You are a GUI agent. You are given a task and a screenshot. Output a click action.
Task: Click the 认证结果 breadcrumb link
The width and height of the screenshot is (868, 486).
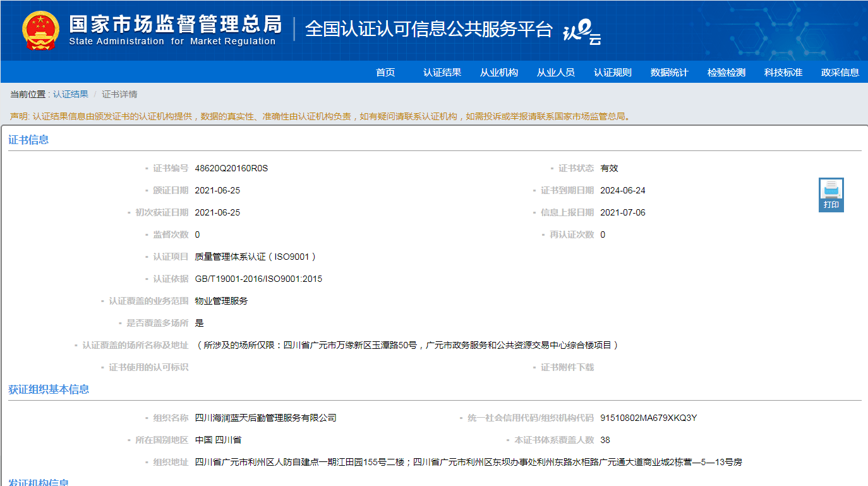click(71, 94)
